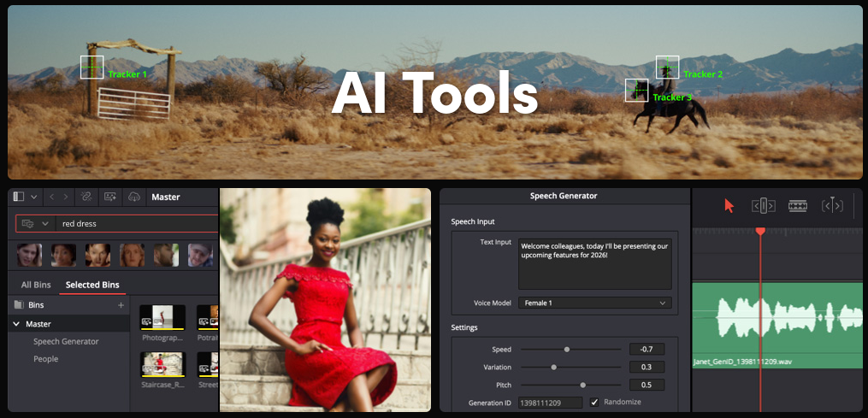Screen dimensions: 868x418
Task: Select the blade razor tool
Action: click(x=798, y=206)
